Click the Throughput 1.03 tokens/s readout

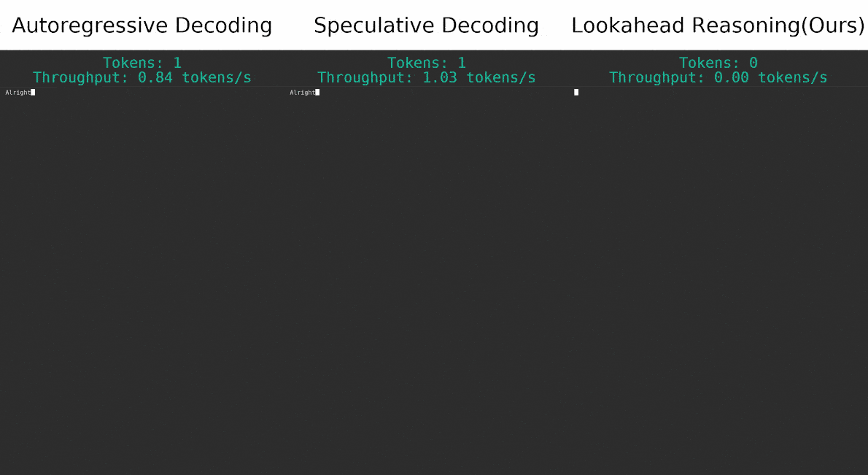pyautogui.click(x=426, y=77)
